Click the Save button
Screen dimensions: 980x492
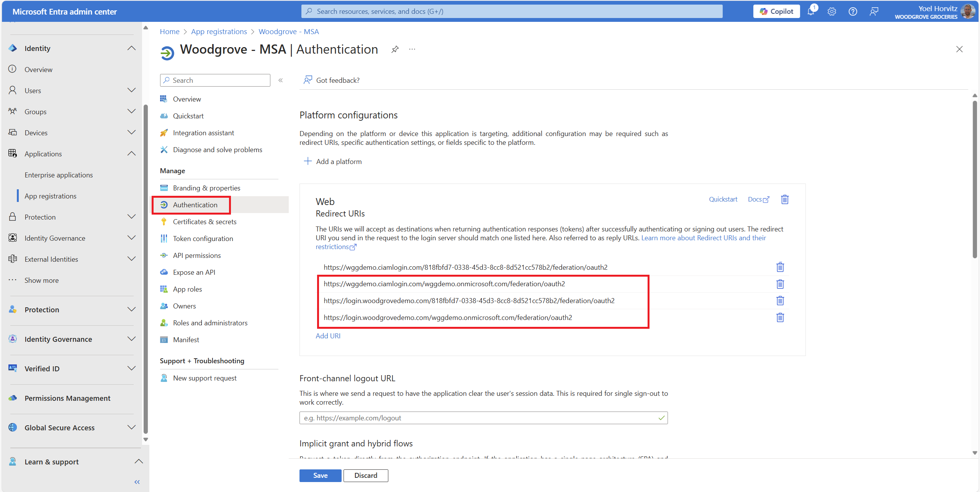pos(320,475)
